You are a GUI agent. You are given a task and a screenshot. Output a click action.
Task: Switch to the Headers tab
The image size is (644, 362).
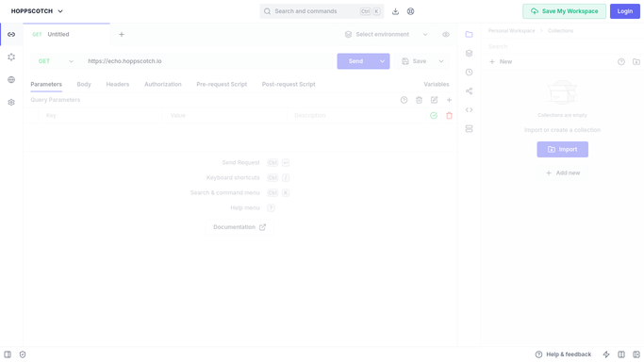coord(118,84)
